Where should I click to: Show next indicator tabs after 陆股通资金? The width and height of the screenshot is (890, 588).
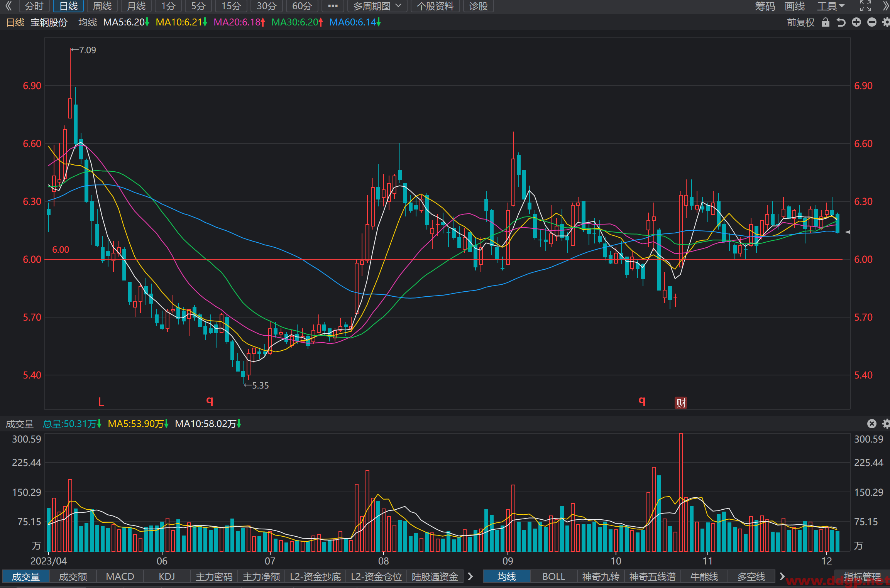tap(470, 576)
